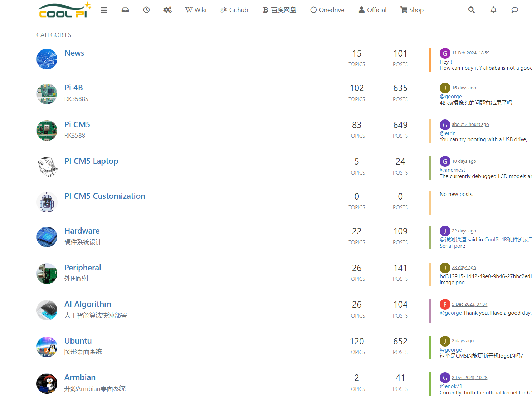Open the 2 days ago post timestamp
The height and width of the screenshot is (402, 532).
pyautogui.click(x=463, y=341)
